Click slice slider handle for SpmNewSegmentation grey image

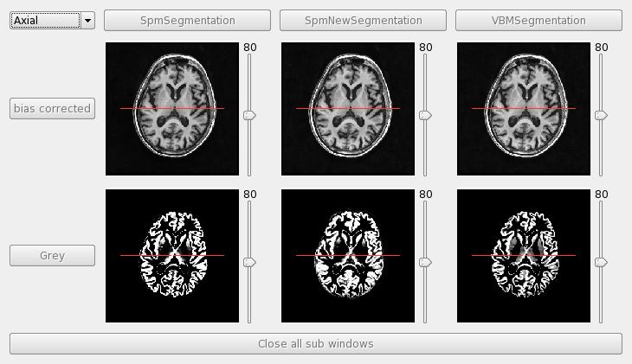425,262
